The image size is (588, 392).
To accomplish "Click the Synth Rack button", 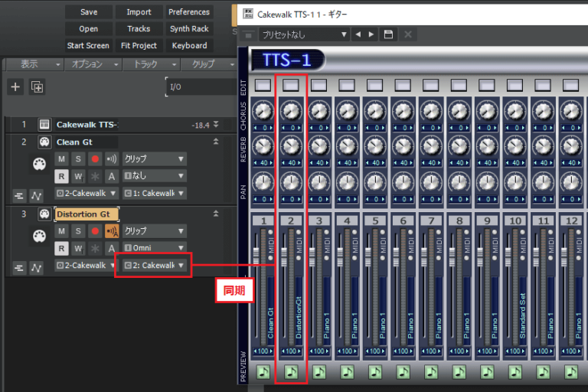I will [x=189, y=29].
